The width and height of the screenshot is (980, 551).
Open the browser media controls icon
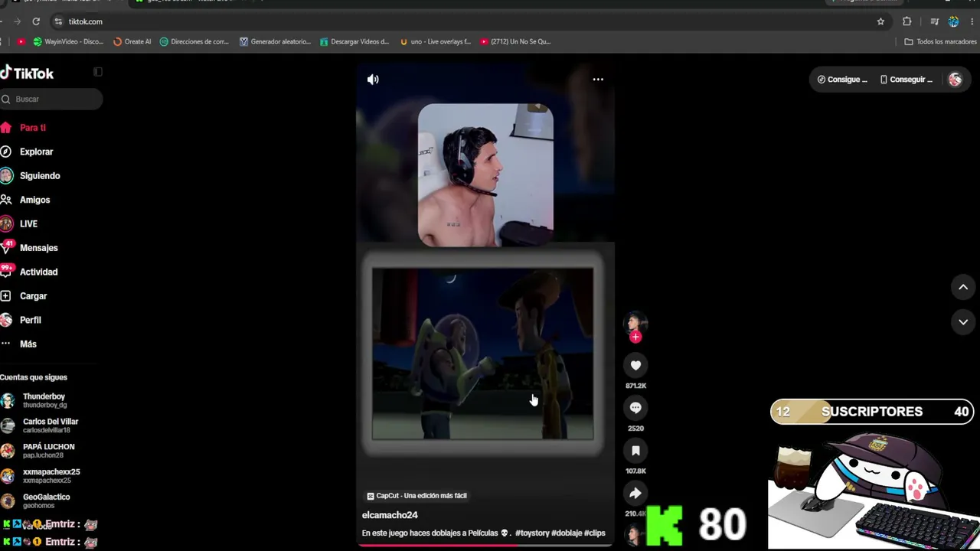click(935, 21)
